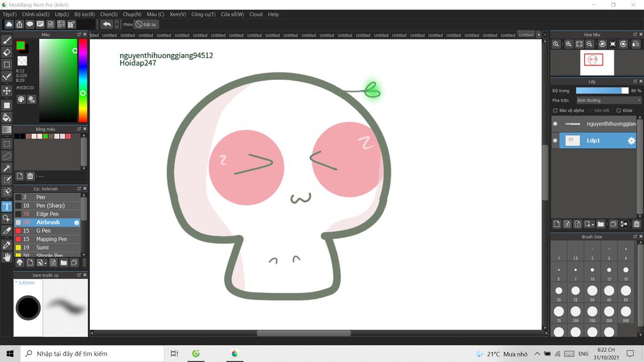
Task: Rotate canvas right in the navigator
Action: pos(623,44)
